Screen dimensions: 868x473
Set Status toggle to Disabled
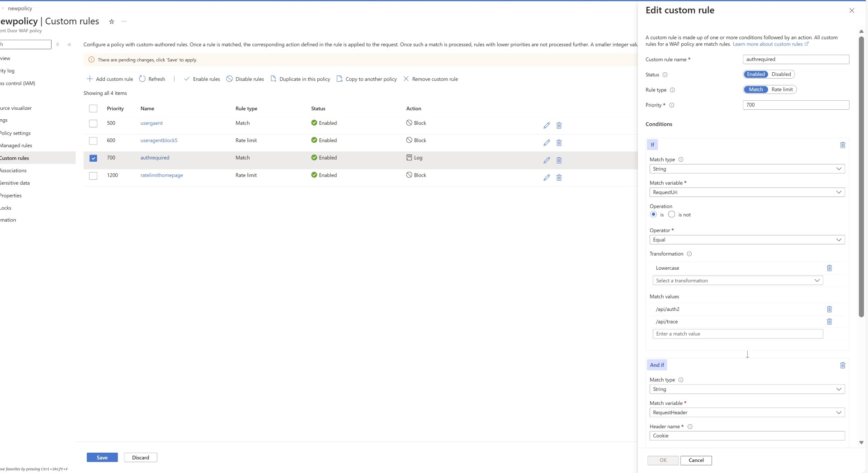pyautogui.click(x=781, y=74)
